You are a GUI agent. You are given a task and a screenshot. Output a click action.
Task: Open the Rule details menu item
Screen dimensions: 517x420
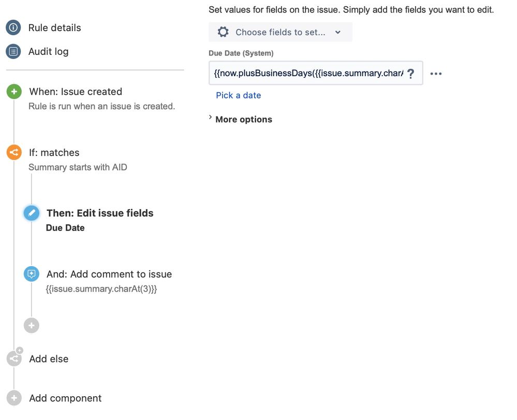(54, 28)
